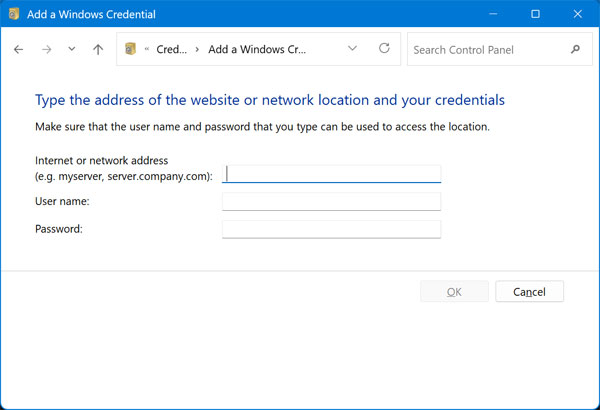Viewport: 600px width, 410px height.
Task: Expand the address bar history dropdown
Action: (352, 49)
